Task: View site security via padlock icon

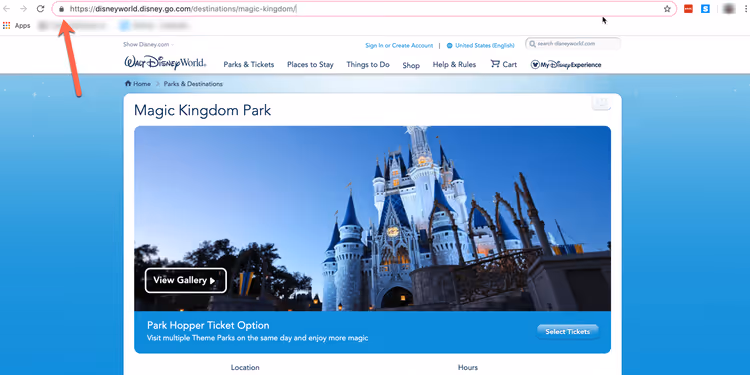Action: 61,9
